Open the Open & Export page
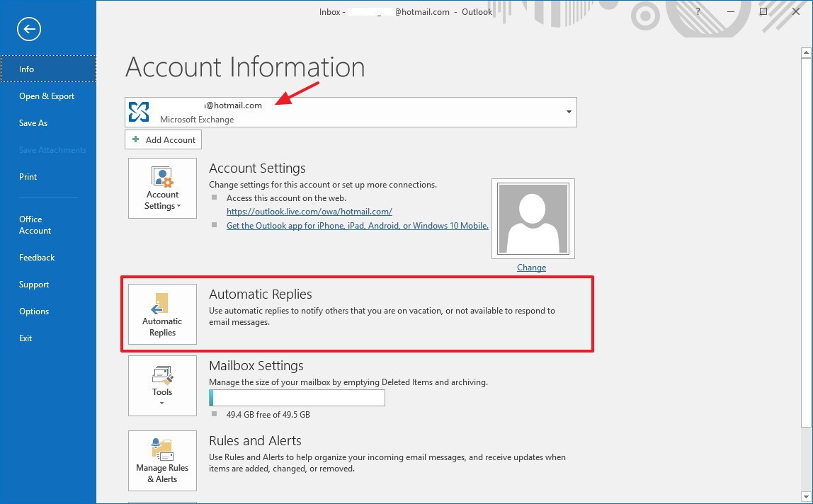 point(48,96)
